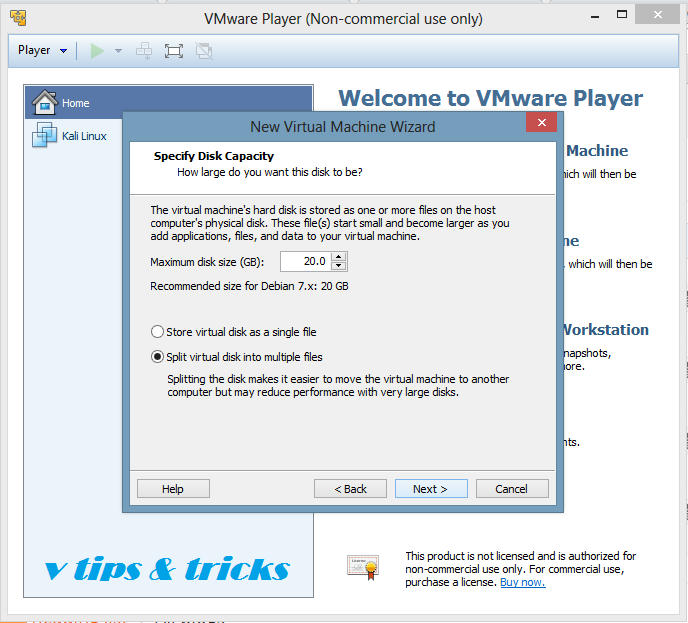Go back with the Back button
688x623 pixels.
tap(350, 489)
